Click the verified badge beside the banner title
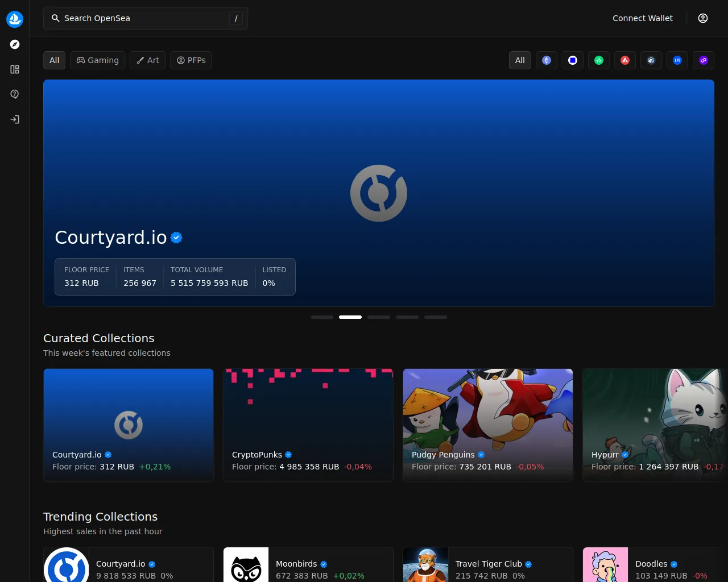Viewport: 728px width, 582px height. (x=177, y=238)
